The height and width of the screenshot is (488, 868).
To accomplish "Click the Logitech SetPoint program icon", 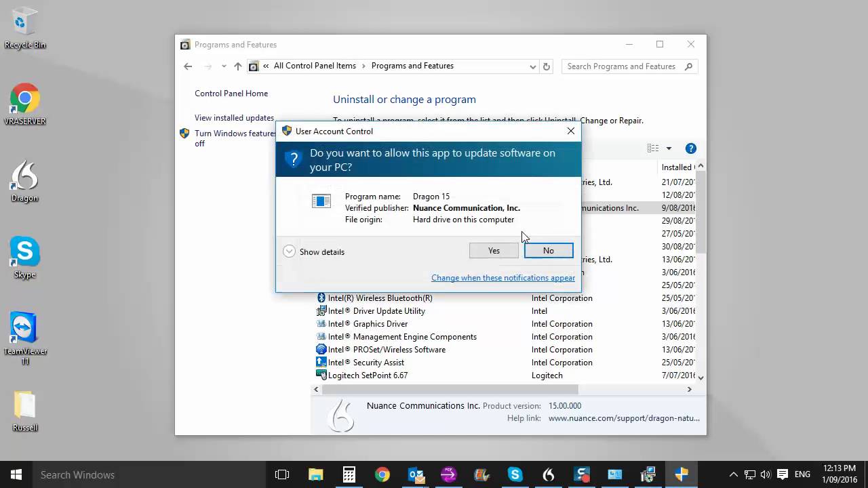I will click(x=321, y=375).
